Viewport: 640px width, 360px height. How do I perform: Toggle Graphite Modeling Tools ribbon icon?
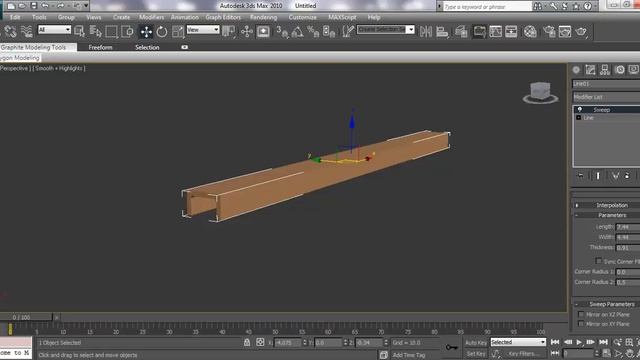pyautogui.click(x=479, y=31)
